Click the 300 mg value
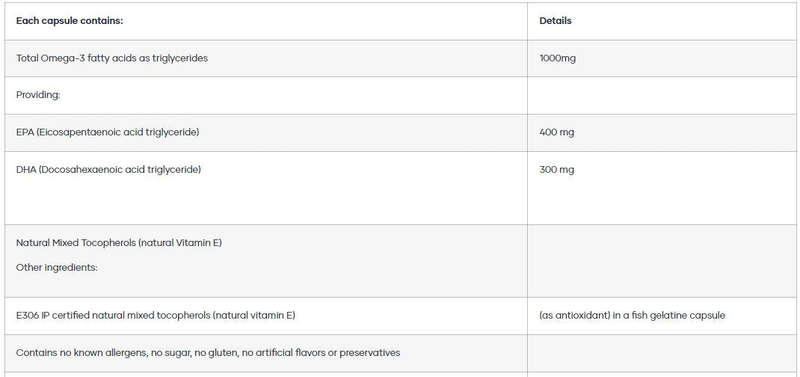Image resolution: width=800 pixels, height=377 pixels. click(x=557, y=169)
